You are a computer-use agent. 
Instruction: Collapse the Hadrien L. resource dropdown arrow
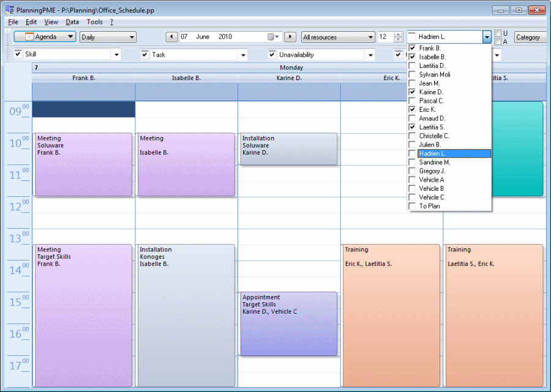point(487,37)
